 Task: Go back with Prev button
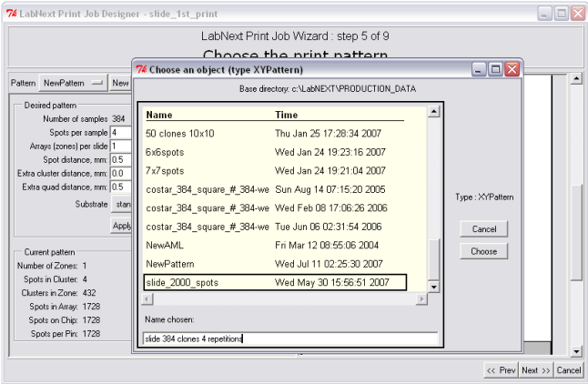point(501,370)
